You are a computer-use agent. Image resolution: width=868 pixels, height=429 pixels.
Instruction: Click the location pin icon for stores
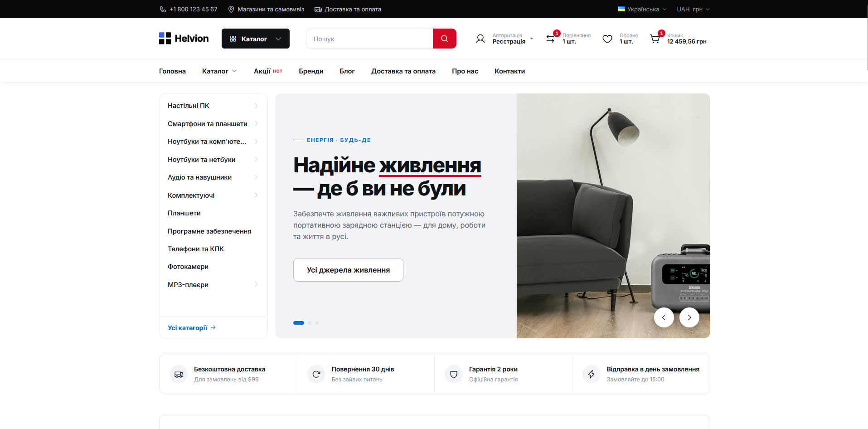click(231, 9)
